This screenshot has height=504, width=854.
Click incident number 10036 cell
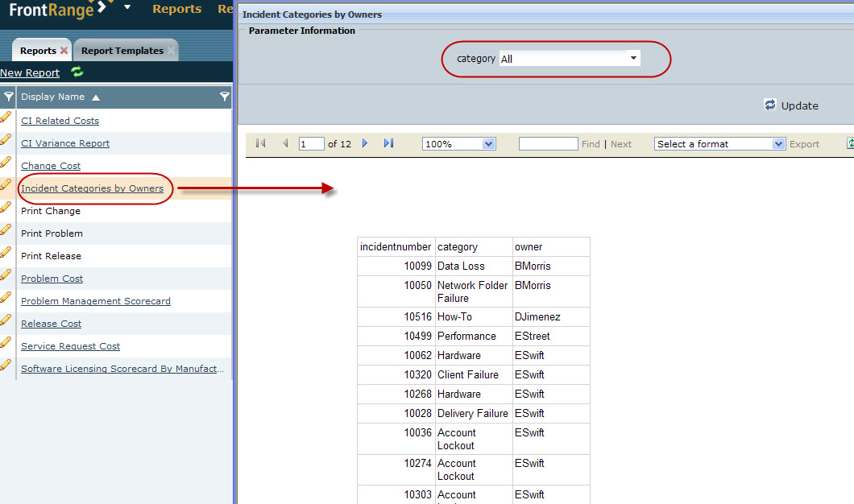pos(396,440)
